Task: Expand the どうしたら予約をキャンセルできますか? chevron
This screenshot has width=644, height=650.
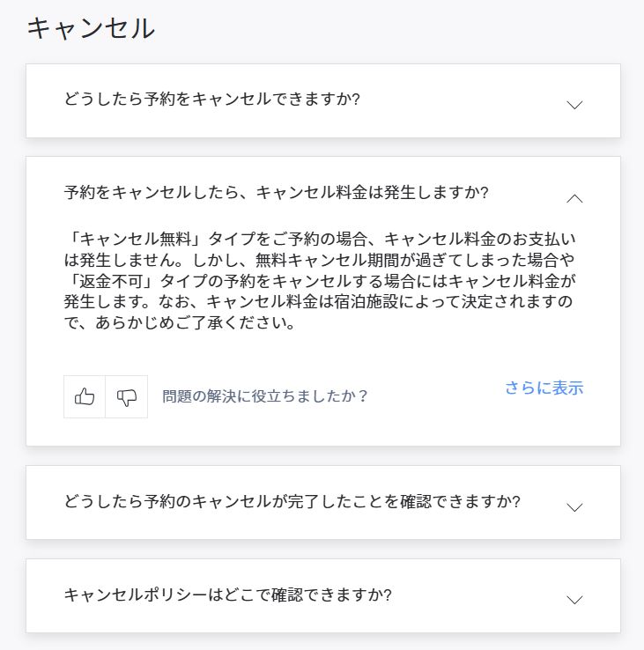Action: (574, 105)
